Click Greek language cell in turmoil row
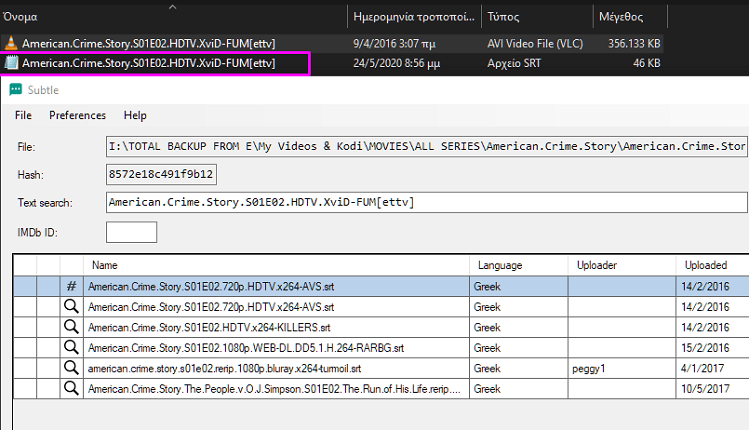Image resolution: width=749 pixels, height=430 pixels. click(x=487, y=368)
